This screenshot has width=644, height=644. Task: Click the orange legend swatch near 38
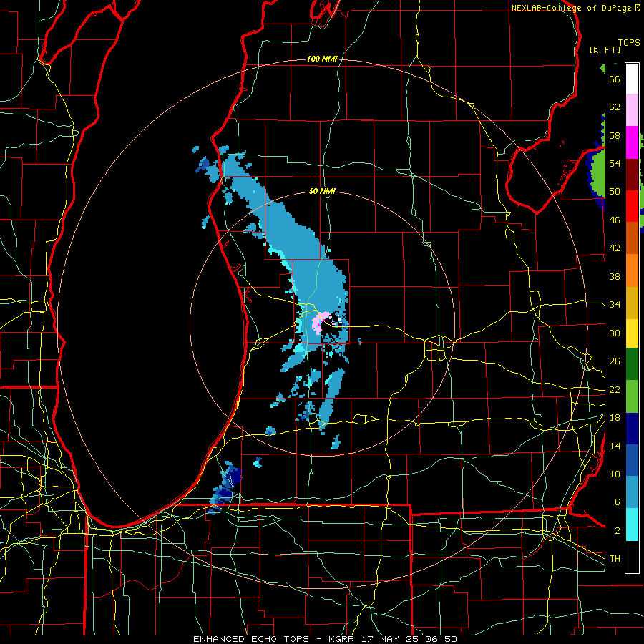[632, 270]
